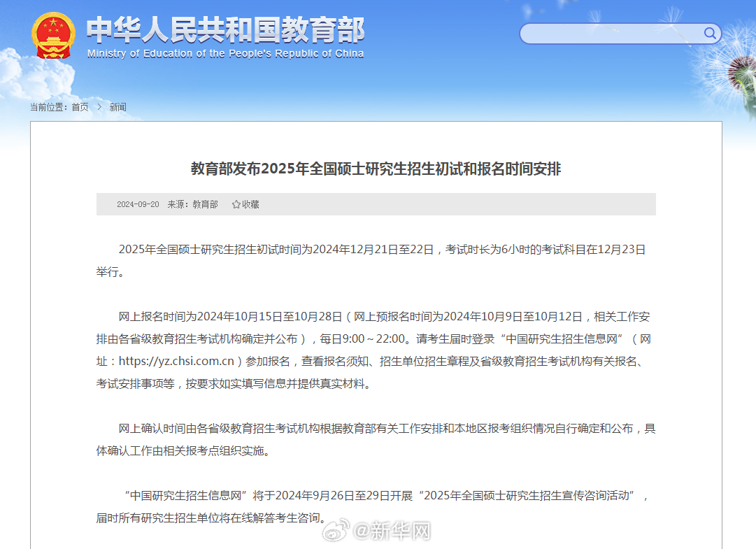Click the national emblem logo
756x549 pixels.
54,36
